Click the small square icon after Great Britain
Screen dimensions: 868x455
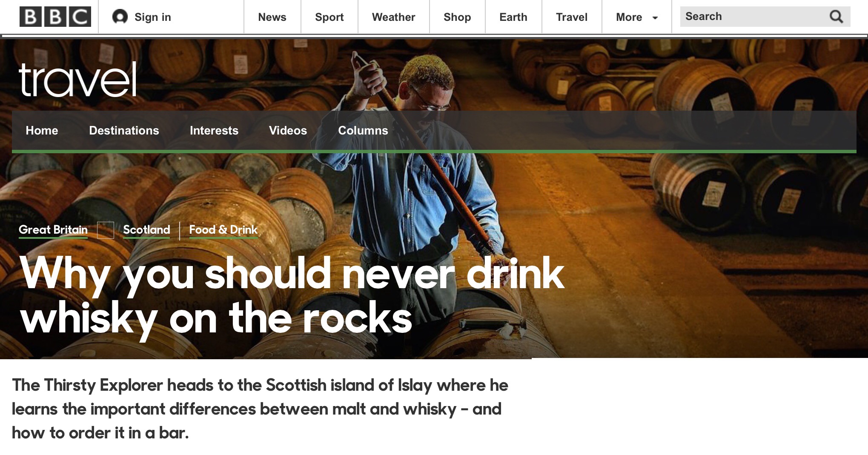tap(105, 230)
